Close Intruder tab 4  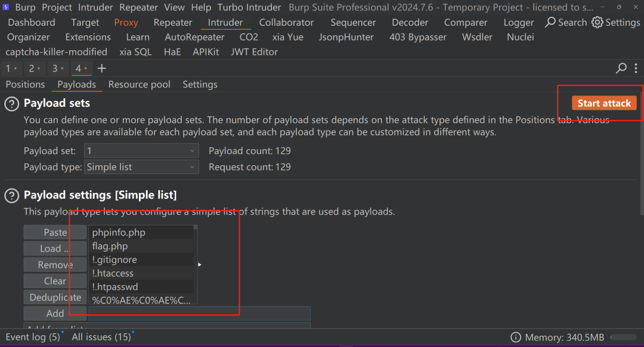[86, 69]
